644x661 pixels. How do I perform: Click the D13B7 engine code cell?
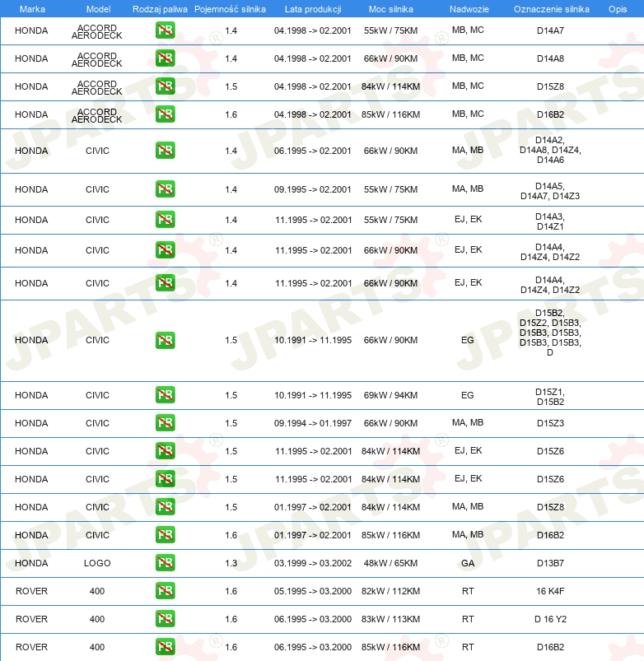point(550,563)
